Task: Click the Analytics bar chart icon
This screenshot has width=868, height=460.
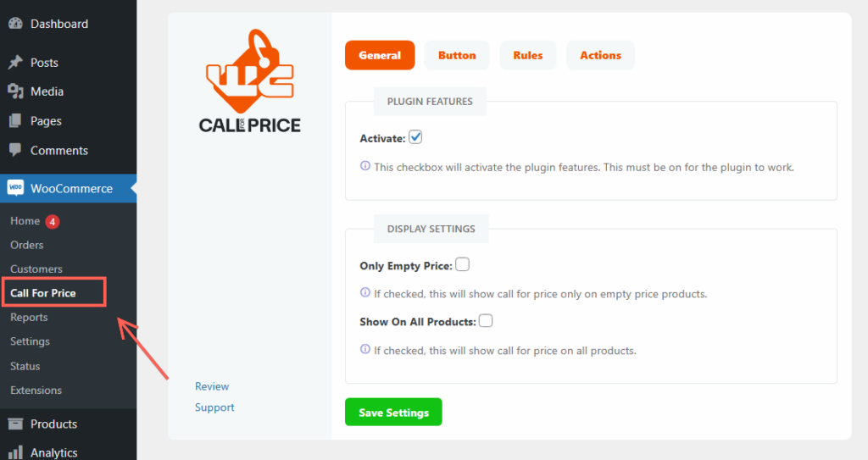Action: (x=15, y=452)
